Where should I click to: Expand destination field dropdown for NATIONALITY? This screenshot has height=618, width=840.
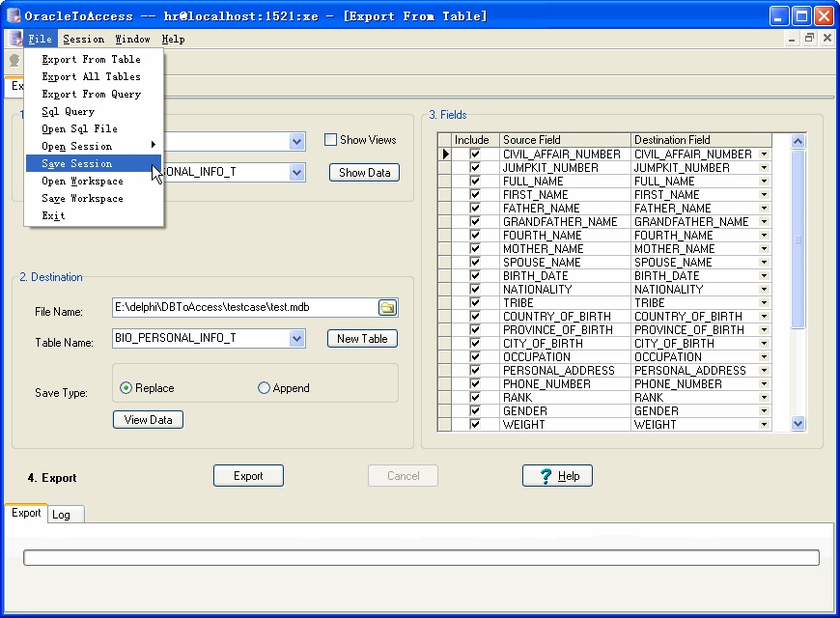click(x=765, y=290)
